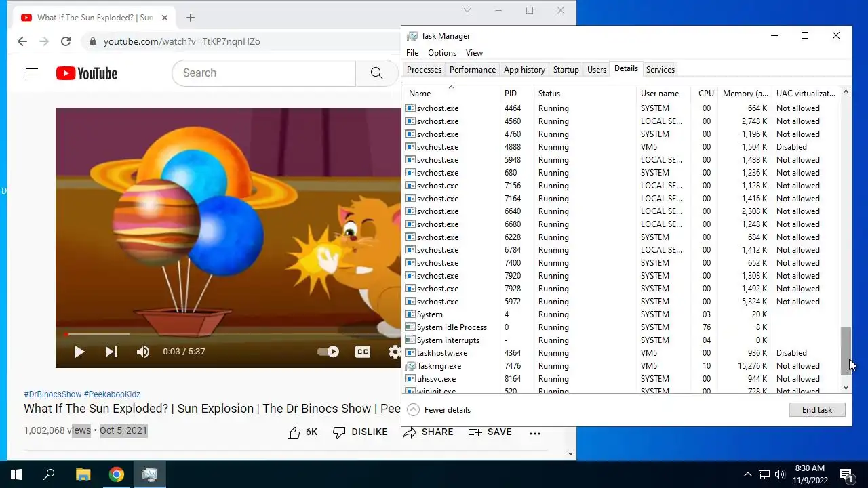Screen dimensions: 868x488
Task: Open Windows Start menu
Action: (16, 474)
